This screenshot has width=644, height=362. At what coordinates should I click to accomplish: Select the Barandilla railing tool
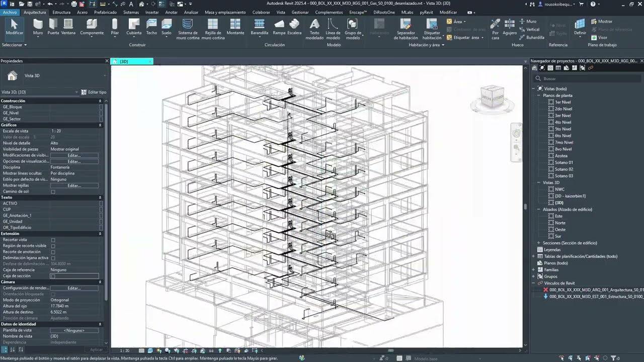click(x=260, y=27)
